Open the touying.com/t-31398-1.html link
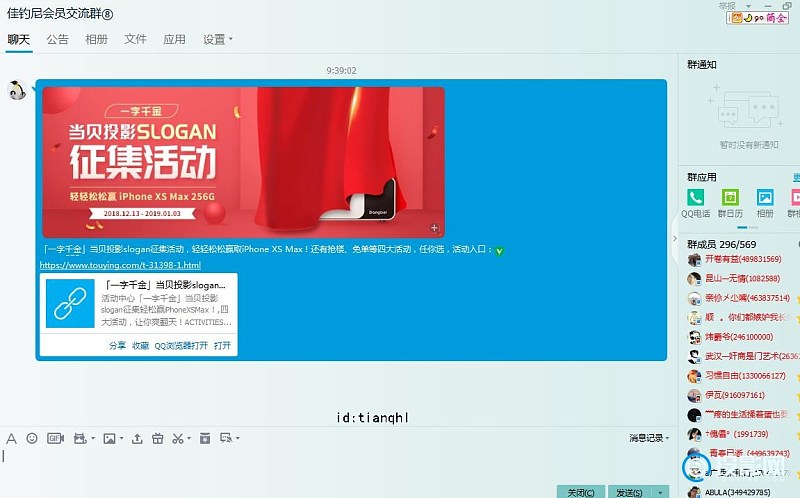This screenshot has width=800, height=498. 120,265
